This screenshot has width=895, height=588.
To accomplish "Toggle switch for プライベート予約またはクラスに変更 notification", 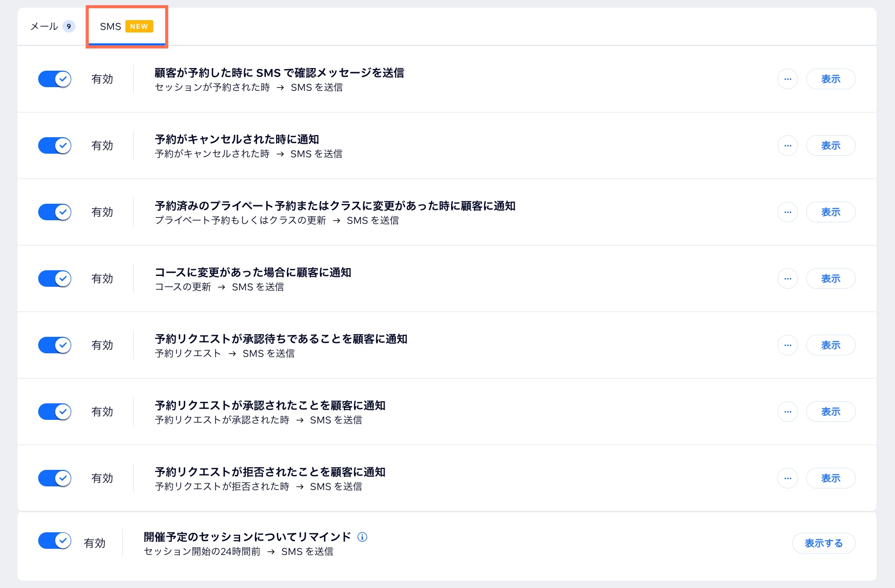I will 55,212.
